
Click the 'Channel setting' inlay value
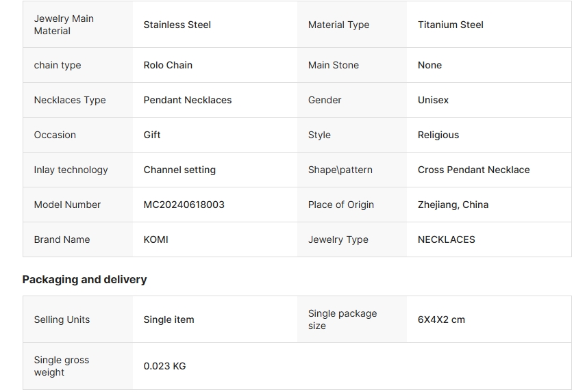pyautogui.click(x=179, y=170)
